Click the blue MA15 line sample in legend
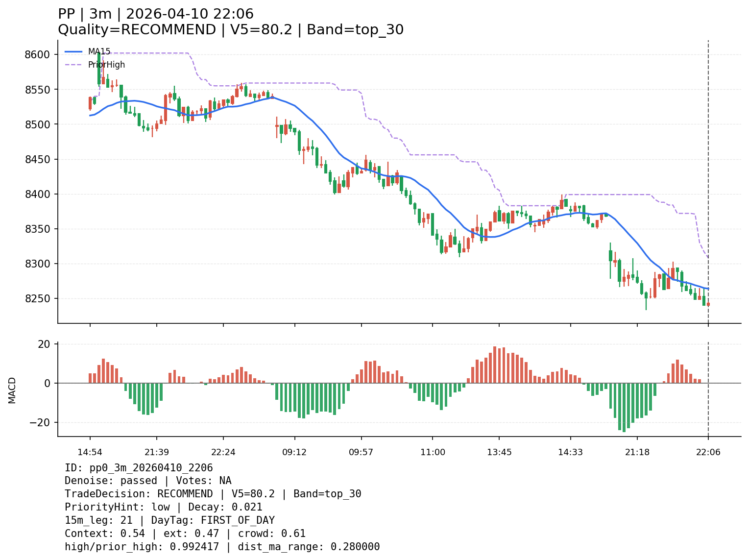Screen dimensions: 748x560 [73, 51]
